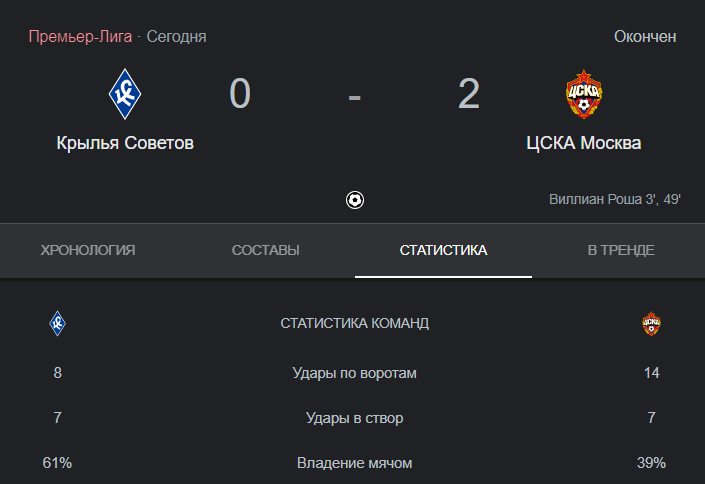Click small CSKA logo in statistics header

pyautogui.click(x=652, y=323)
